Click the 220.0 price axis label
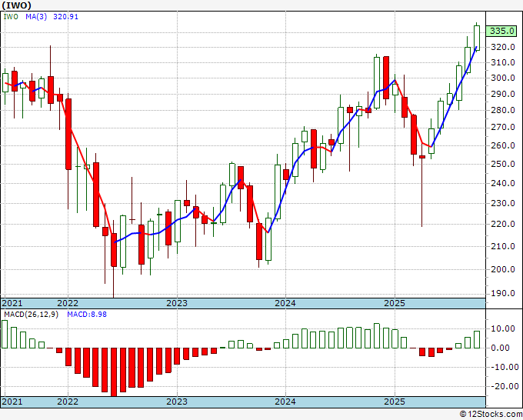Viewport: 523px width, 420px height. point(503,224)
